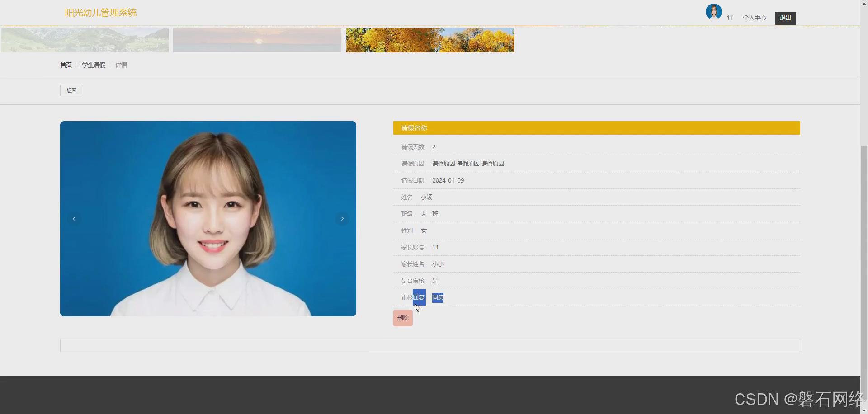Screen dimensions: 868x414
Task: Click the class value 大一班
Action: pyautogui.click(x=429, y=214)
